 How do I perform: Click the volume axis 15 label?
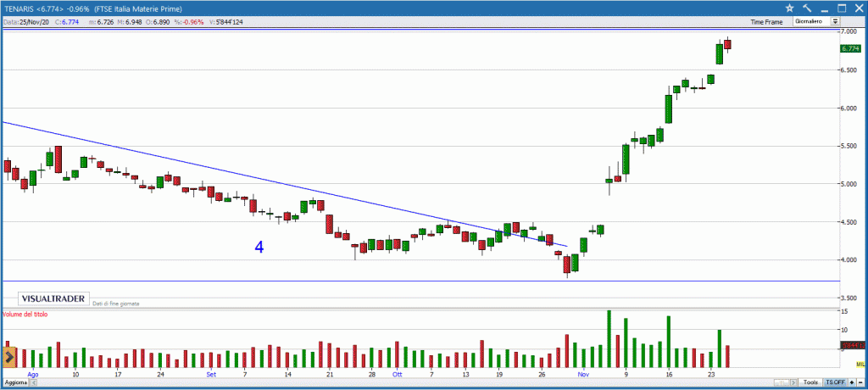click(845, 313)
